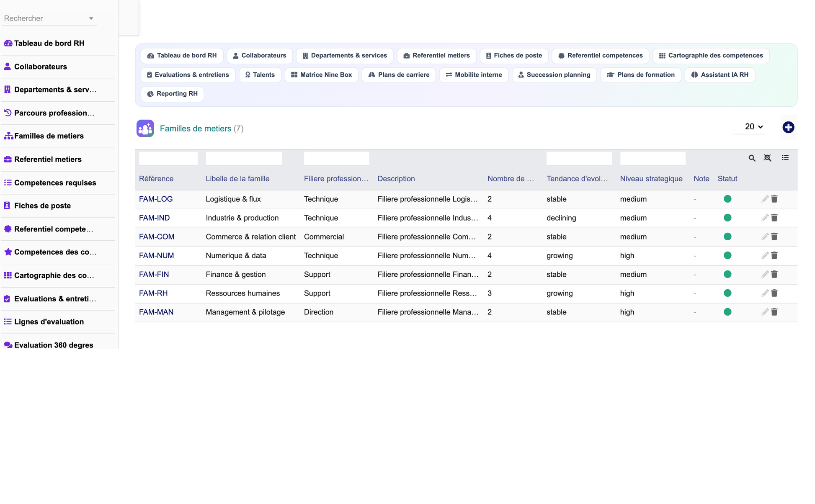Open Assistant IA RH top tab
Image resolution: width=815 pixels, height=504 pixels.
(x=720, y=75)
